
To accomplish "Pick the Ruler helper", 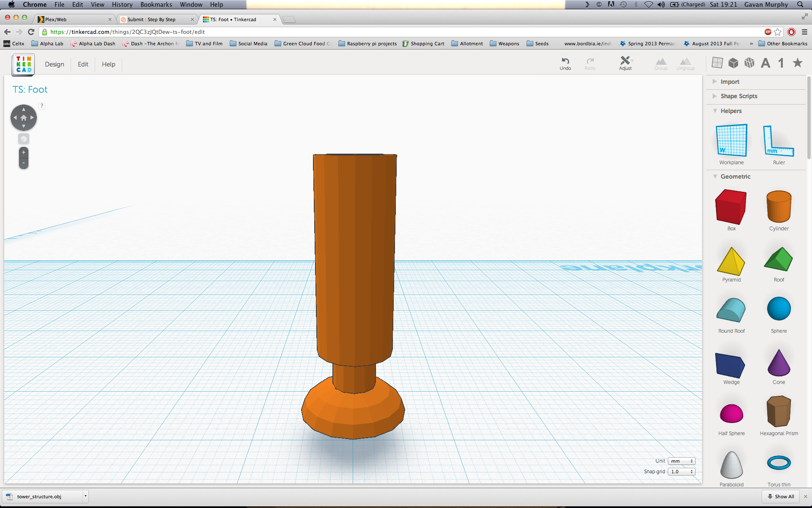I will (779, 141).
